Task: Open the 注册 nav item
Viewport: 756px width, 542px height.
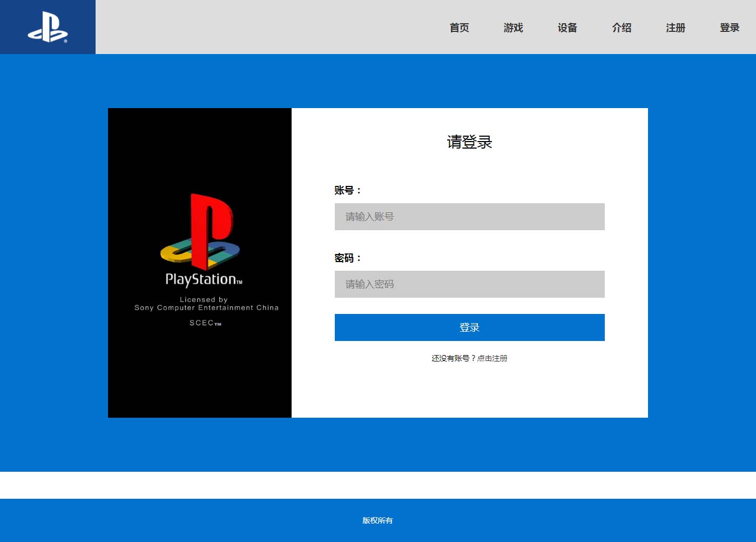Action: point(676,28)
